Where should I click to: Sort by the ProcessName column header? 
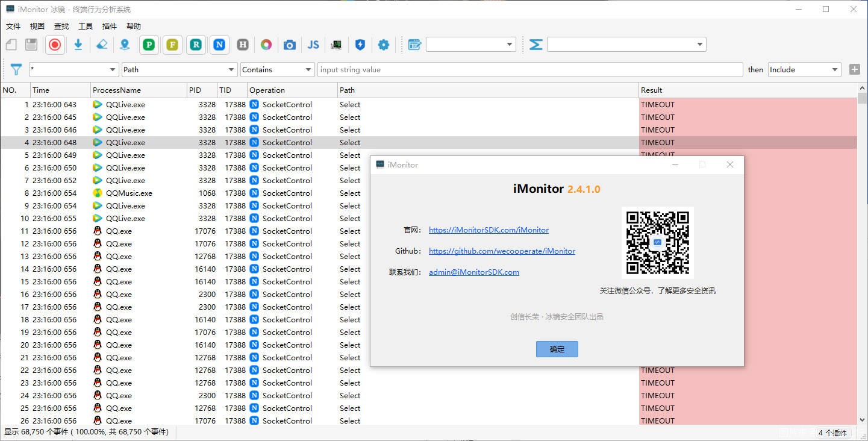point(139,90)
